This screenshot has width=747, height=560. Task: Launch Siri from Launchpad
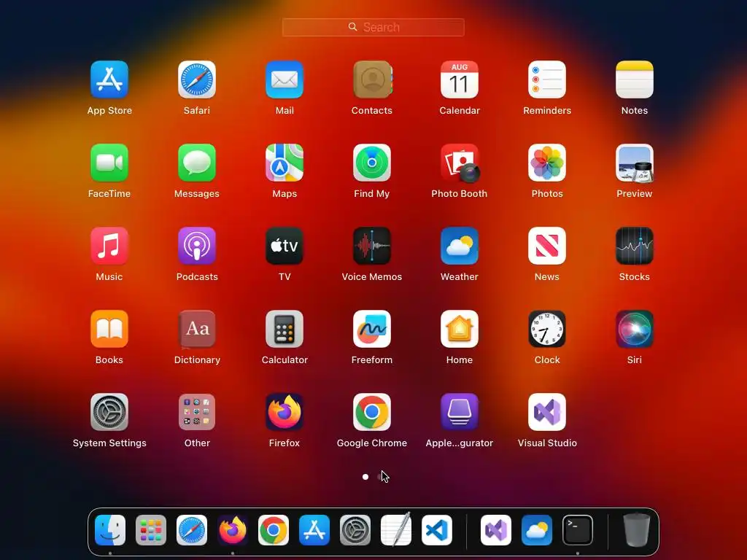coord(635,329)
